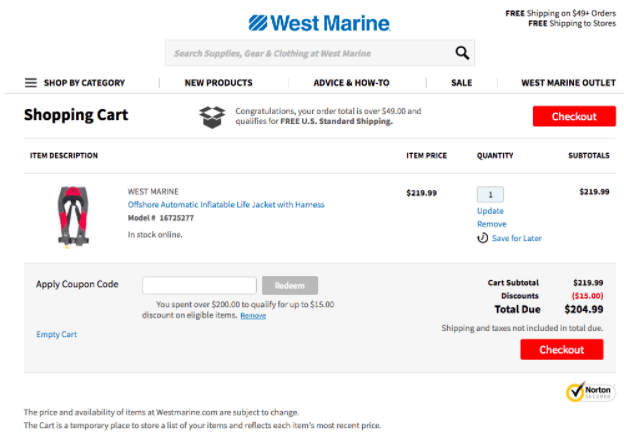This screenshot has height=433, width=624.
Task: Open West Marine Outlet page
Action: point(568,83)
